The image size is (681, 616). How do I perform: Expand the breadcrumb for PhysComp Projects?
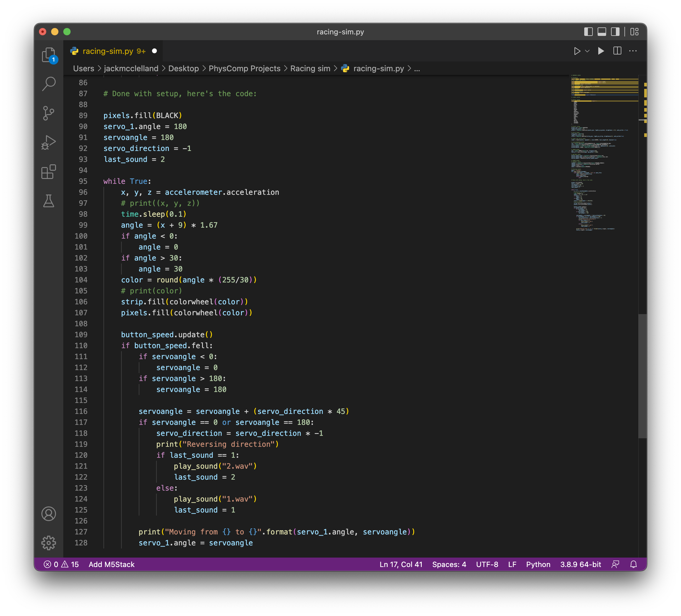pos(245,68)
